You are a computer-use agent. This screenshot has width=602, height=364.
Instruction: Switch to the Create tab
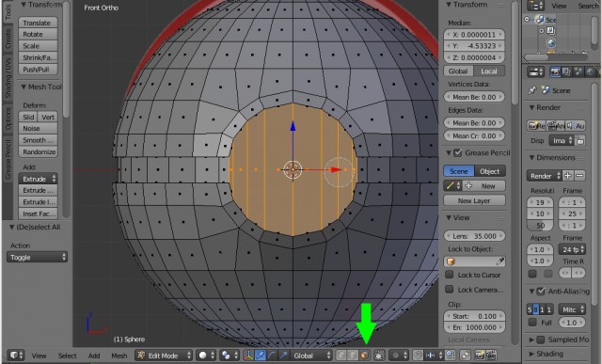point(8,39)
